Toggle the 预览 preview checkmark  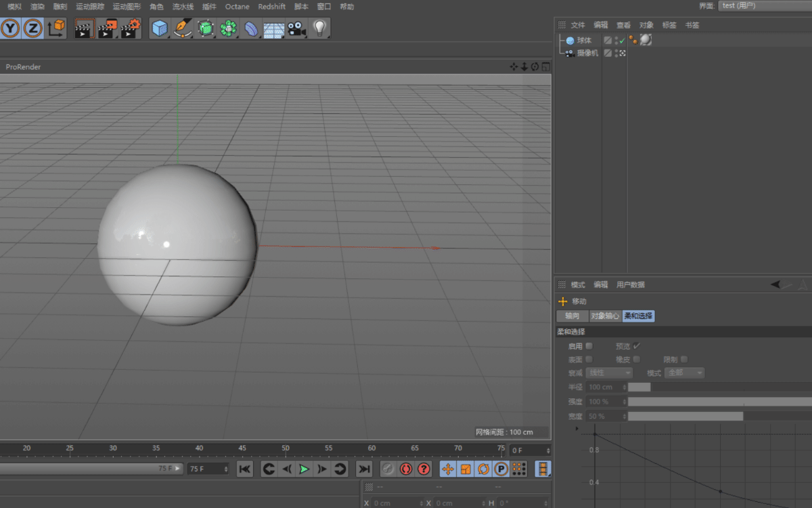636,346
